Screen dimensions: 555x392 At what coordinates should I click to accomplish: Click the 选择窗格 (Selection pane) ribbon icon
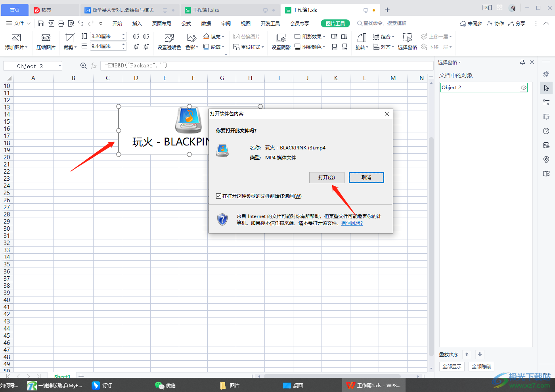407,38
